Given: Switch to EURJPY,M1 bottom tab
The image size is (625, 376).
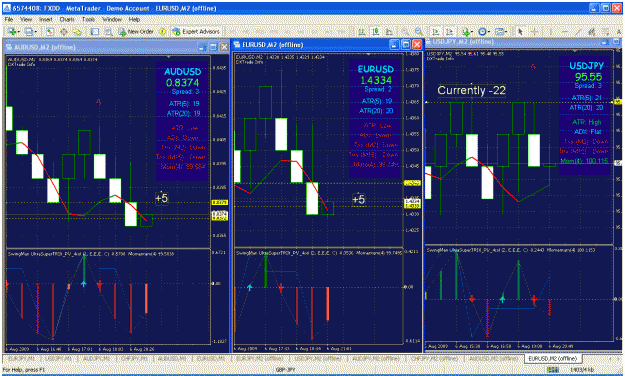Looking at the screenshot, I should [21, 358].
